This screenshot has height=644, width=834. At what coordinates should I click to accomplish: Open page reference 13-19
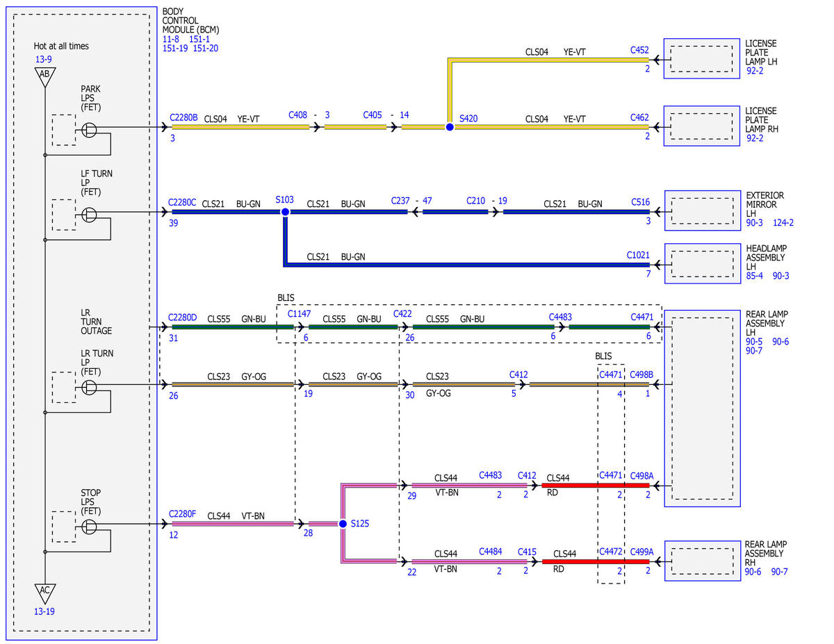(44, 611)
